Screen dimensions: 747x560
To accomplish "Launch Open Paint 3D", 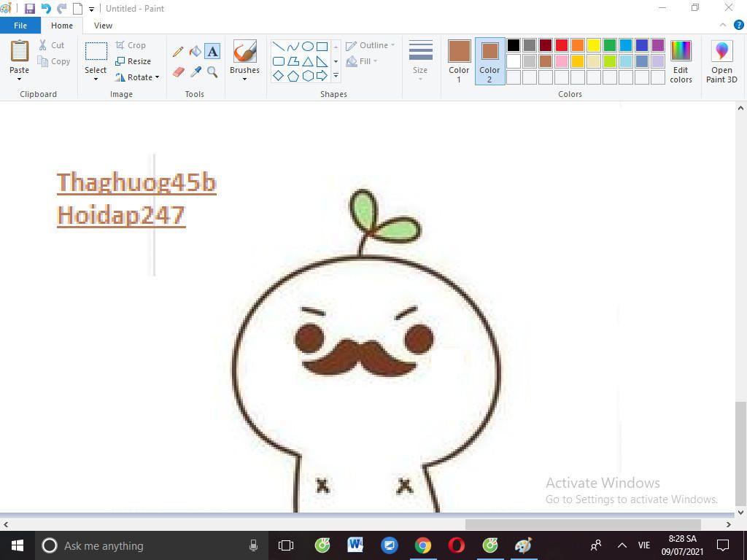I will pos(721,61).
